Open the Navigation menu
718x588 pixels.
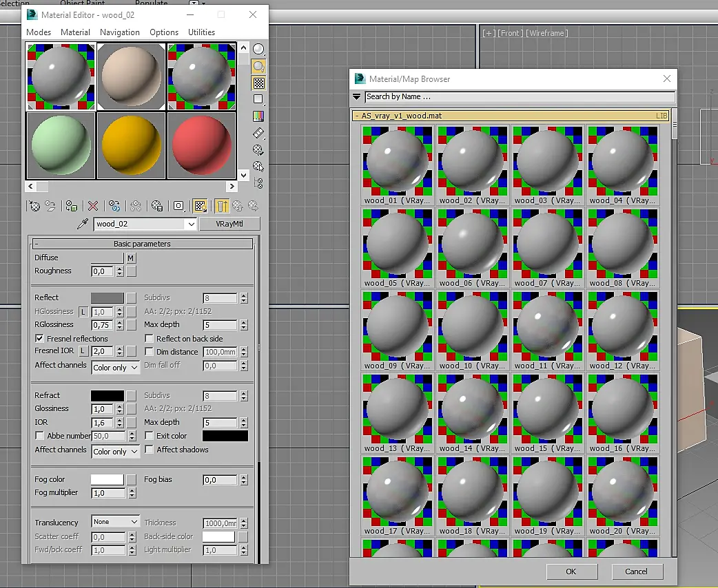pyautogui.click(x=119, y=32)
